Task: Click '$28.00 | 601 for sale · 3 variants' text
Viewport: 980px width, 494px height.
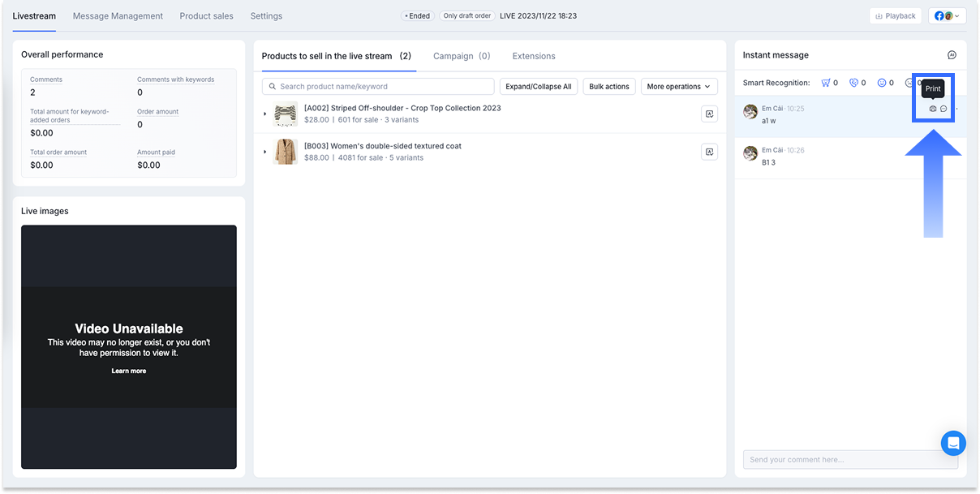Action: click(362, 120)
